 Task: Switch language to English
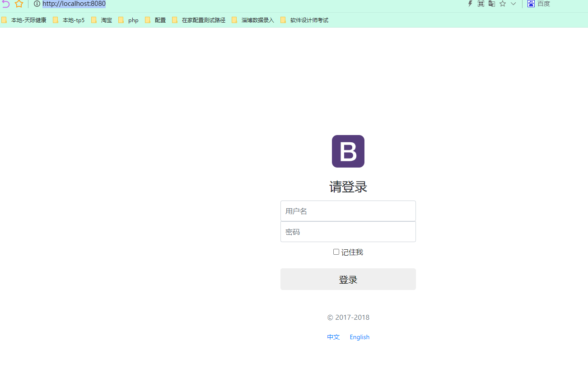tap(359, 337)
